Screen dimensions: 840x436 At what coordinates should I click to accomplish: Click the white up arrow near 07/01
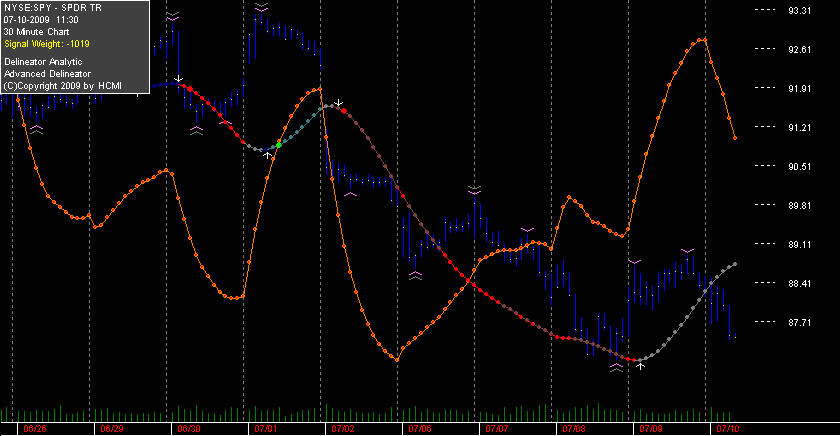tap(267, 155)
